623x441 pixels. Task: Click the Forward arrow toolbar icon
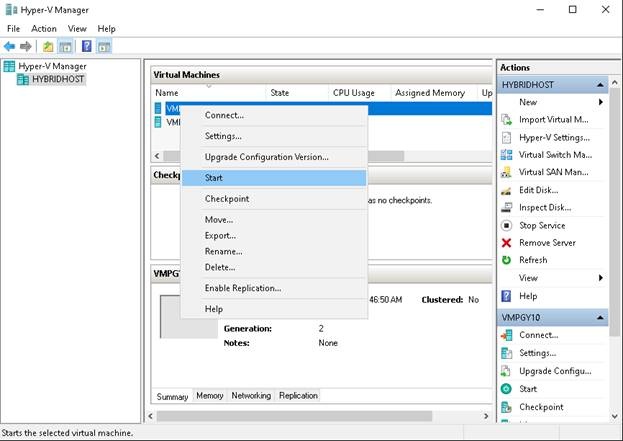(26, 46)
